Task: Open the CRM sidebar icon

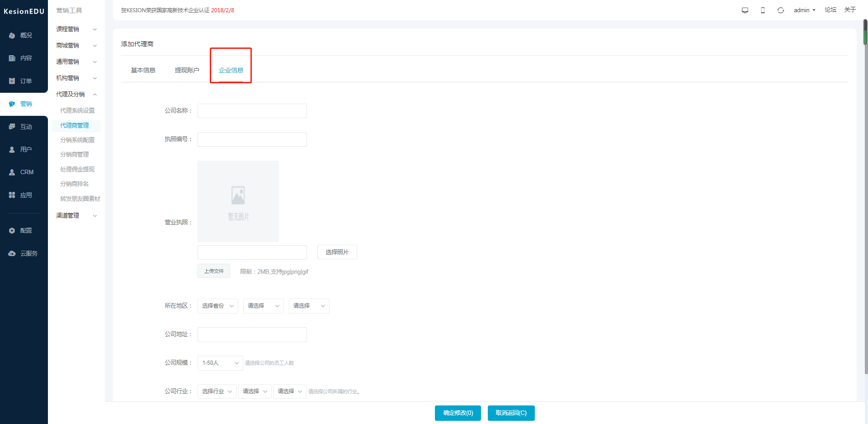Action: [x=12, y=172]
